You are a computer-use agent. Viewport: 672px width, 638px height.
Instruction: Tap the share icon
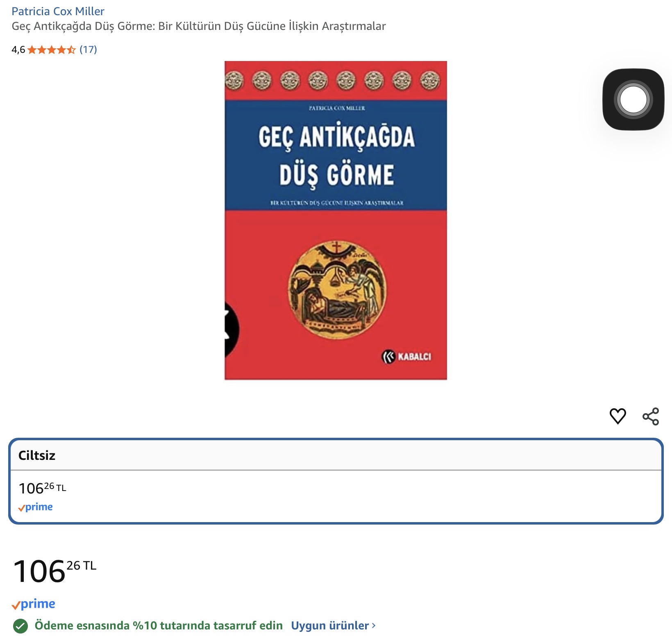tap(651, 416)
